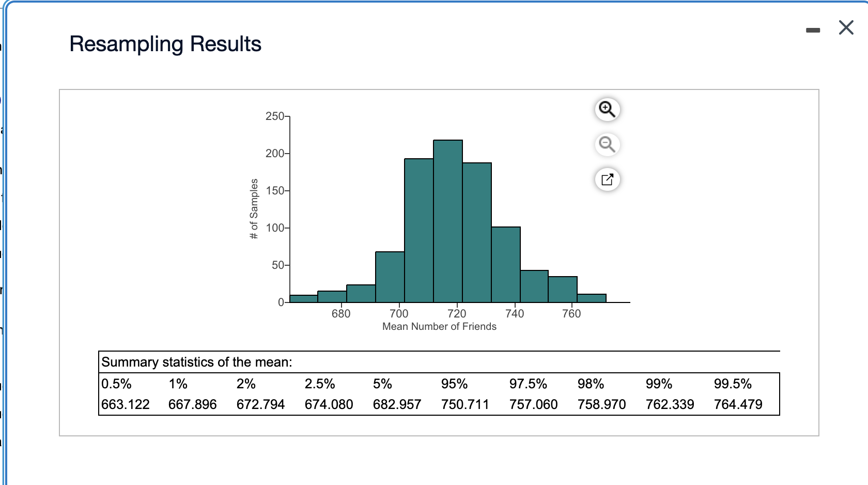Click the histogram bar just right of 740
This screenshot has width=868, height=485.
pyautogui.click(x=534, y=286)
